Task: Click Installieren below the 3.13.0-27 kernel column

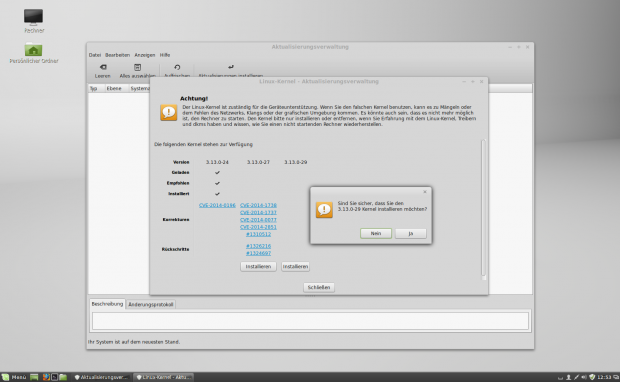Action: point(258,267)
